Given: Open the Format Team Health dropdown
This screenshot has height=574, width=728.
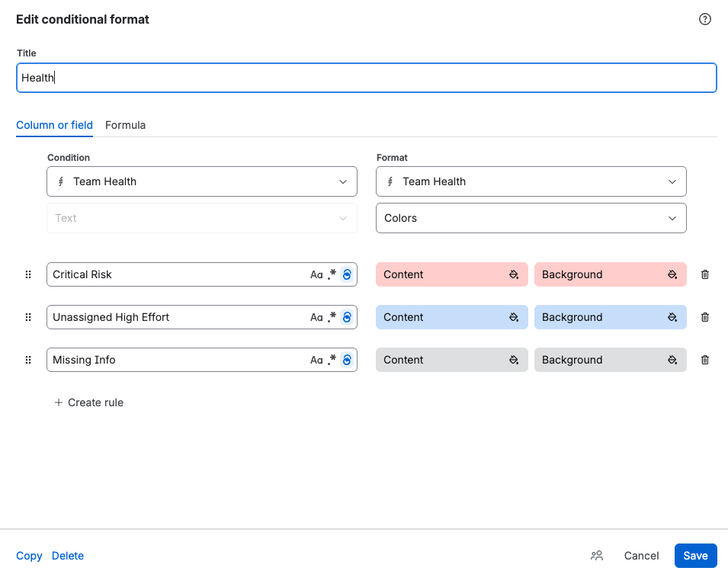Looking at the screenshot, I should click(531, 181).
